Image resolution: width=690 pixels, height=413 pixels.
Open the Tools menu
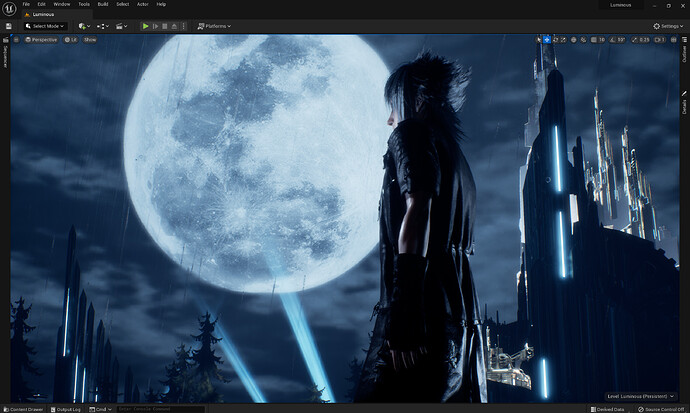click(x=84, y=4)
